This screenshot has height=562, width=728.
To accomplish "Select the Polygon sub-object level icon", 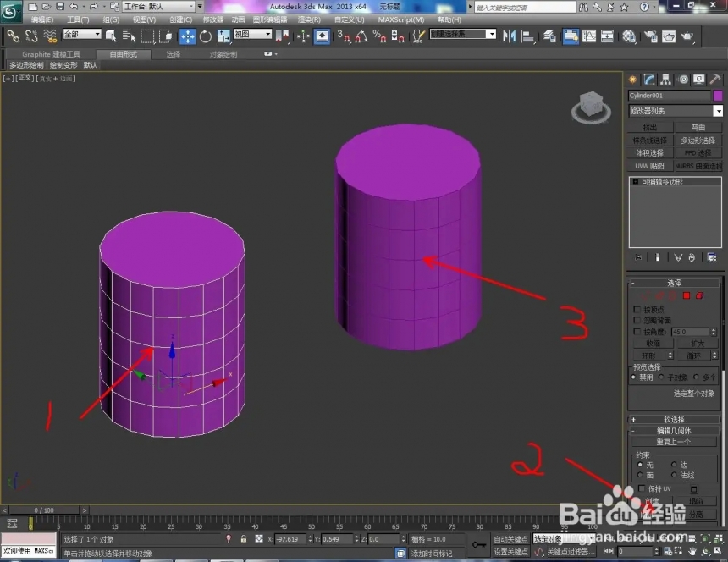I will click(x=687, y=295).
